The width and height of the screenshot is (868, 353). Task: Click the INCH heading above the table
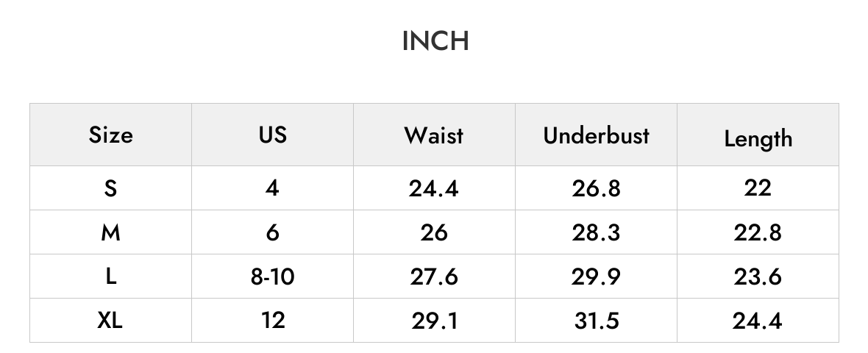coord(435,41)
